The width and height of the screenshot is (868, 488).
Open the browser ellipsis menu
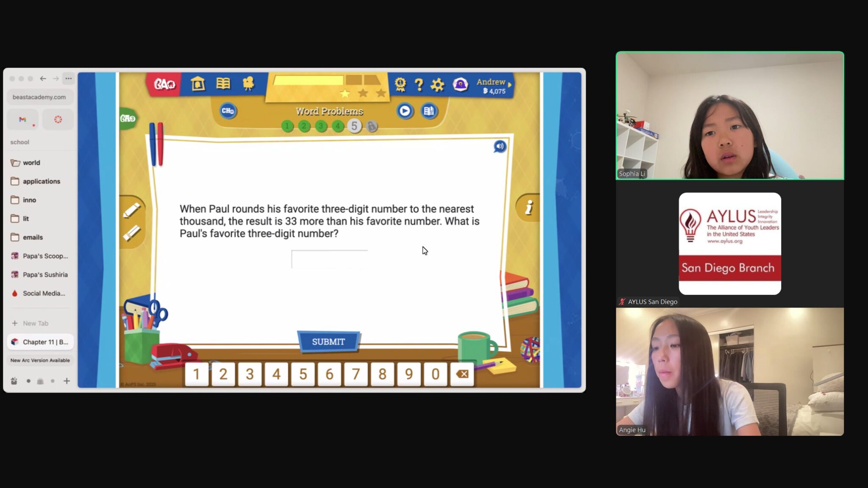[68, 78]
